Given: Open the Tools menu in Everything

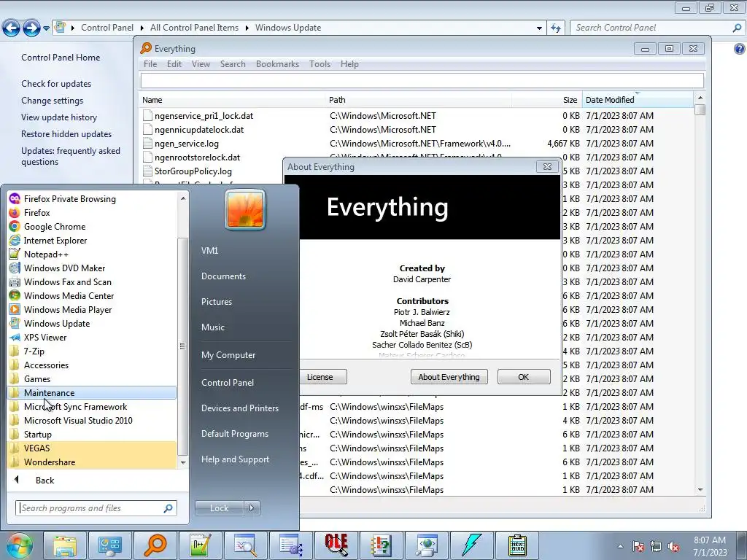Looking at the screenshot, I should pyautogui.click(x=320, y=64).
